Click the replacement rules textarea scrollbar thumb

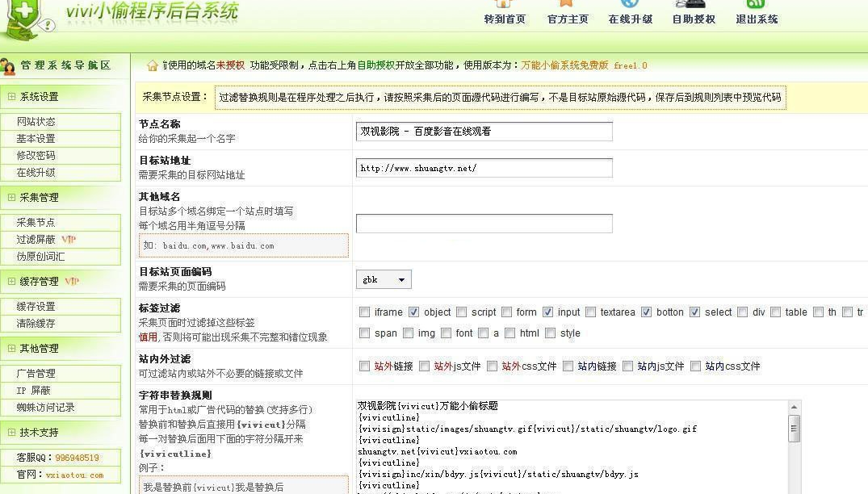795,428
